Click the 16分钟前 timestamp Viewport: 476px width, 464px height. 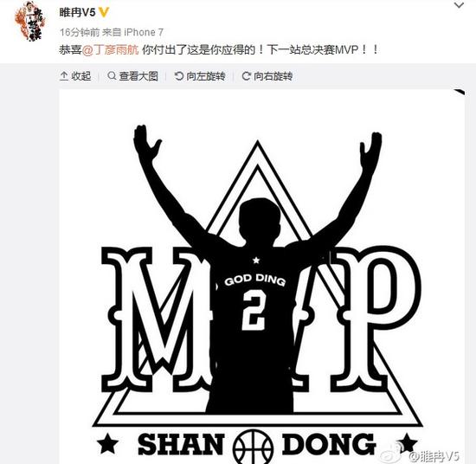(x=80, y=32)
